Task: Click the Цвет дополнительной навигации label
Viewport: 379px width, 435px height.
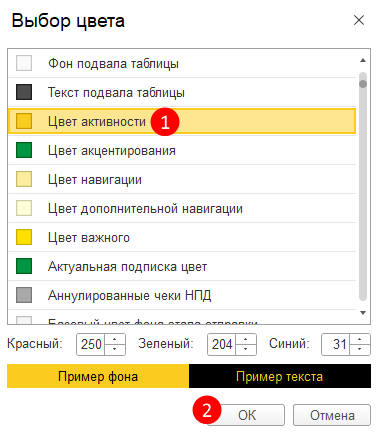Action: (x=145, y=209)
